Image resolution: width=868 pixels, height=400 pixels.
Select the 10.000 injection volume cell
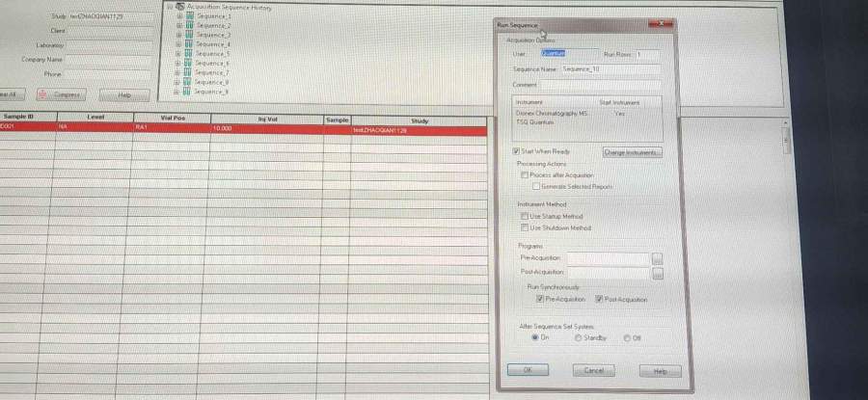tap(267, 128)
